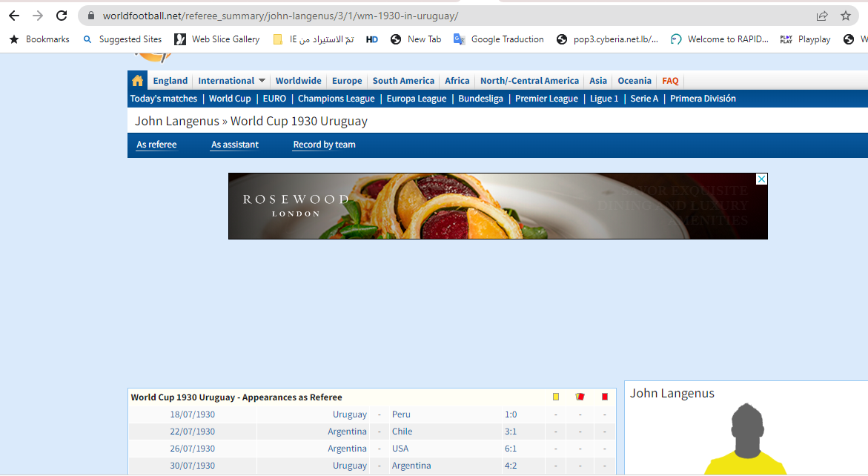
Task: Click the browser back arrow button
Action: [x=14, y=16]
